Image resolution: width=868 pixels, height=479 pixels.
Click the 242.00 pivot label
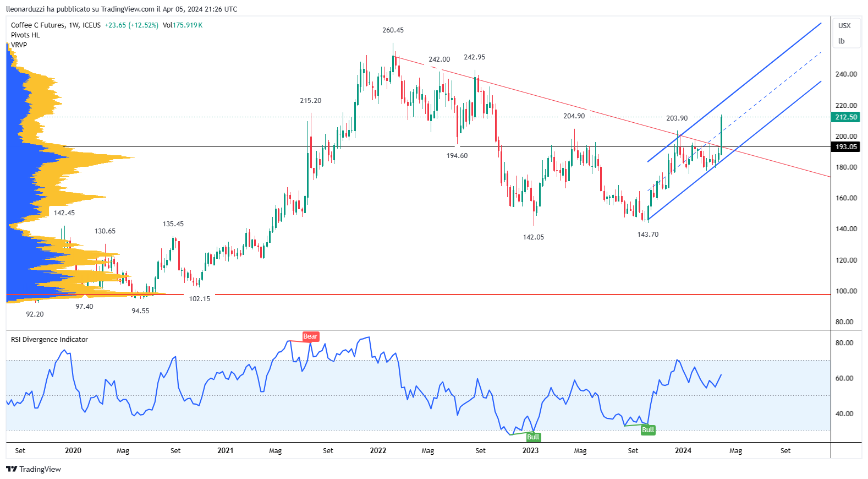pos(440,59)
